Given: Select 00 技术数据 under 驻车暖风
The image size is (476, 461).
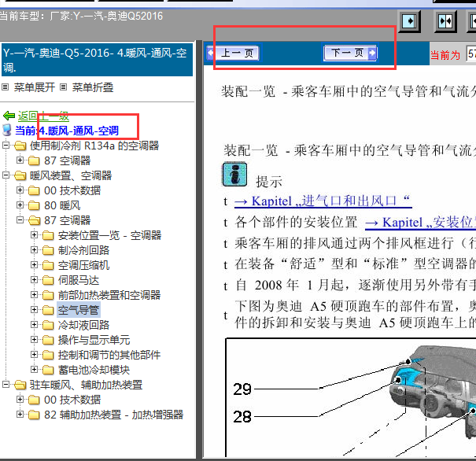Looking at the screenshot, I should [72, 400].
